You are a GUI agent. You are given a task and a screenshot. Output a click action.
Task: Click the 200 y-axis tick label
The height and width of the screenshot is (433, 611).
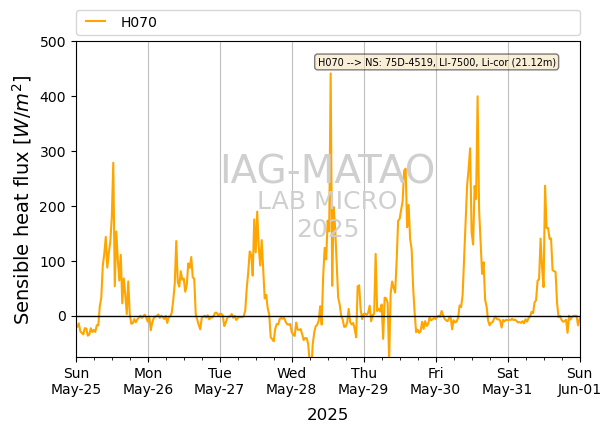pos(53,207)
